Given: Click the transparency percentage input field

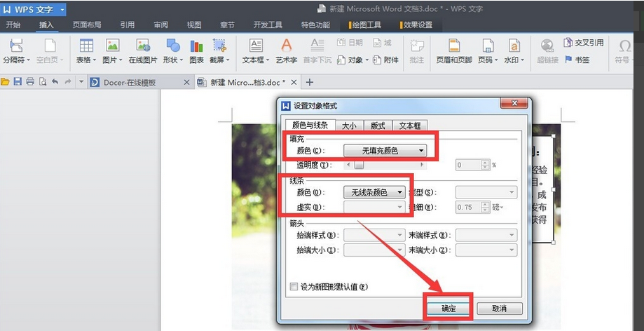Looking at the screenshot, I should point(468,165).
